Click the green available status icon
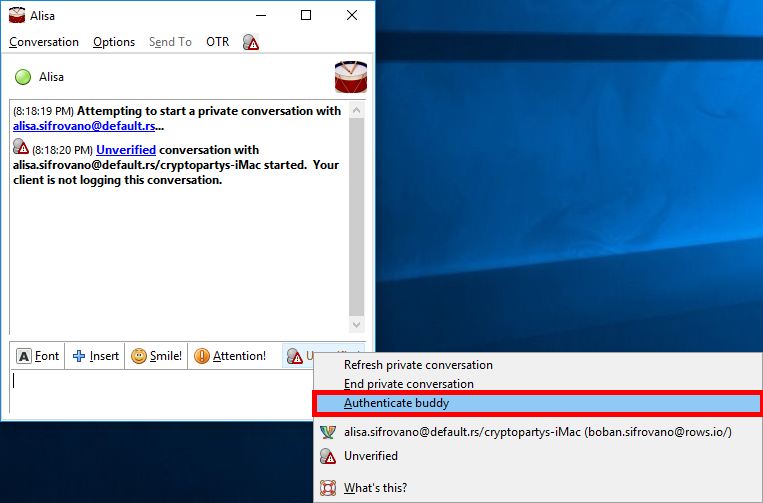This screenshot has width=763, height=503. tap(23, 77)
